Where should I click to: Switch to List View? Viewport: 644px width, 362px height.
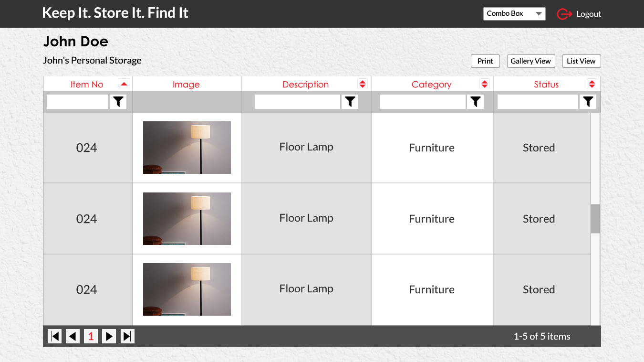coord(581,61)
